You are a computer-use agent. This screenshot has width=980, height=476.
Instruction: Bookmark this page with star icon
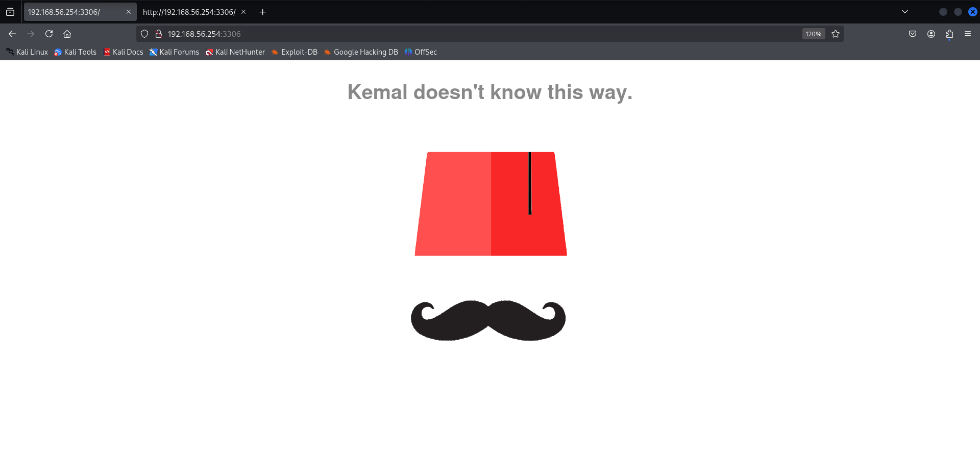tap(836, 34)
